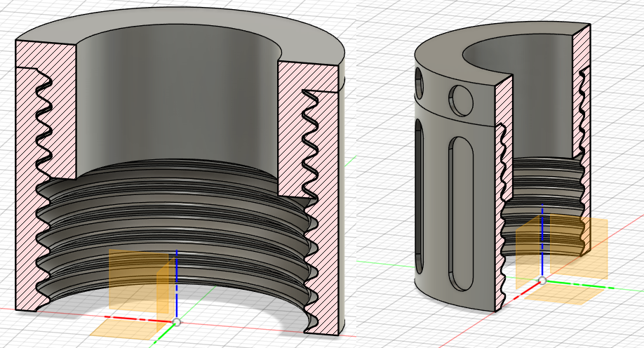Select the origin point of the right model
This screenshot has width=644, height=348.
542,281
